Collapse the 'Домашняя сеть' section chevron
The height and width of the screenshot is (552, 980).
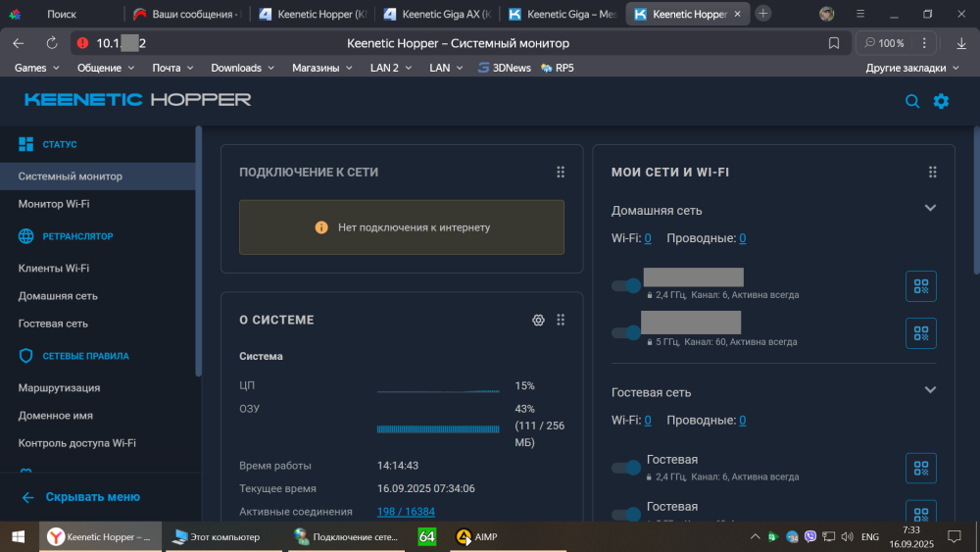(930, 208)
